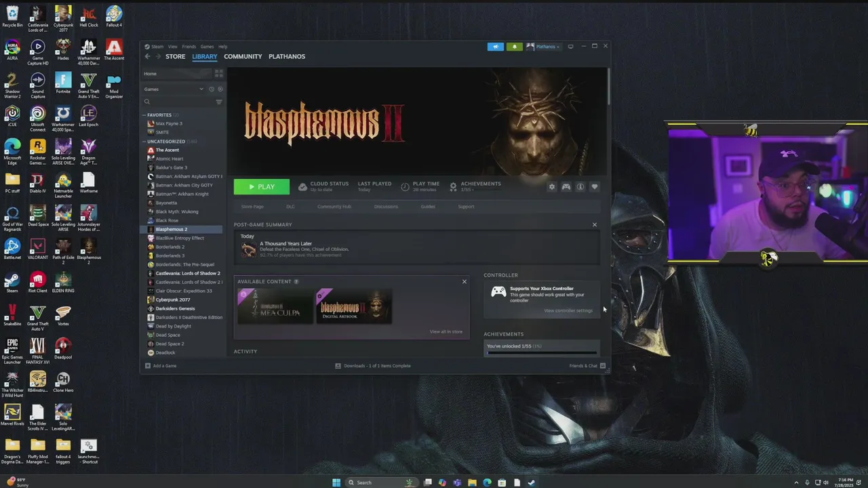
Task: Open the Mea Culpa DLC thumbnail
Action: (275, 306)
